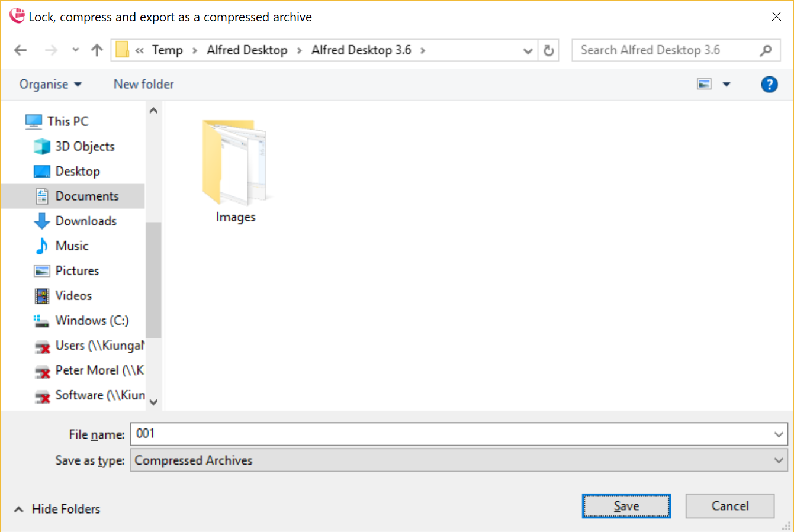This screenshot has height=532, width=794.
Task: Click the search magnifier icon
Action: pyautogui.click(x=766, y=51)
